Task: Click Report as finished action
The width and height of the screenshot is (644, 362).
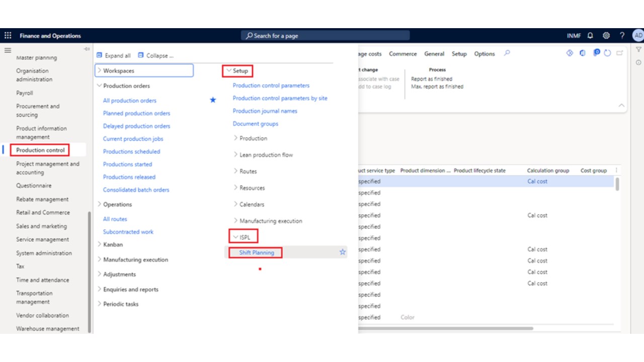Action: [x=432, y=79]
